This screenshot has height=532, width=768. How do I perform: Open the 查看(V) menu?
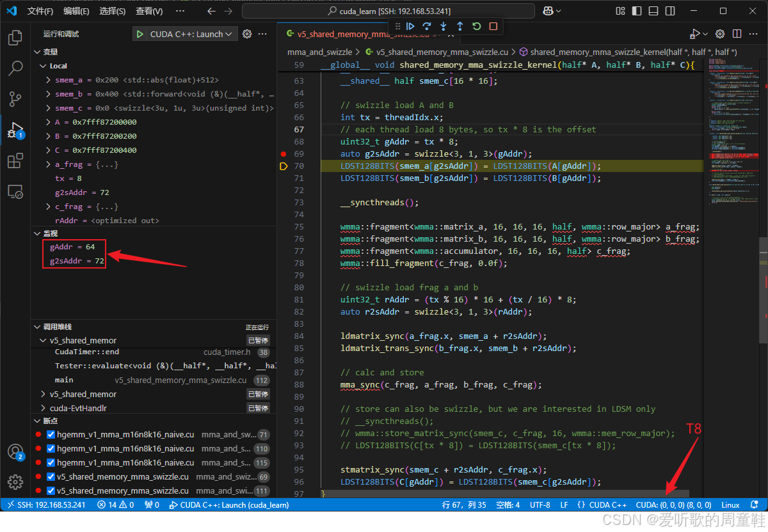[149, 11]
